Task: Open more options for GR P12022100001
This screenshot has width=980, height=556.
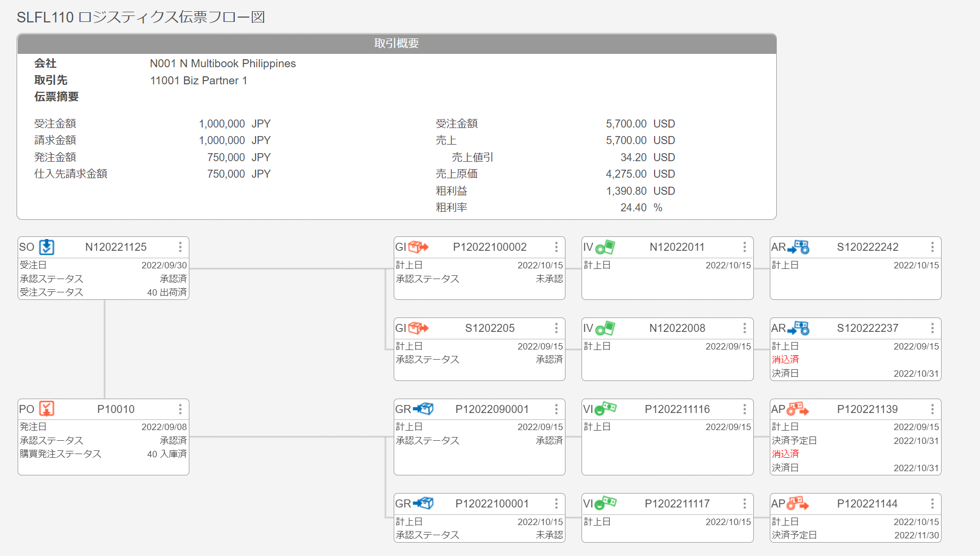Action: pyautogui.click(x=556, y=504)
